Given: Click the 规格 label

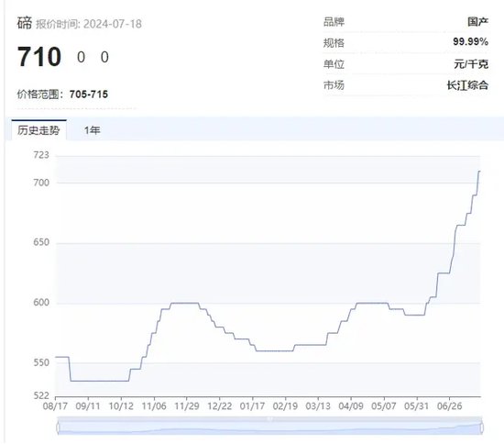Looking at the screenshot, I should point(334,43).
